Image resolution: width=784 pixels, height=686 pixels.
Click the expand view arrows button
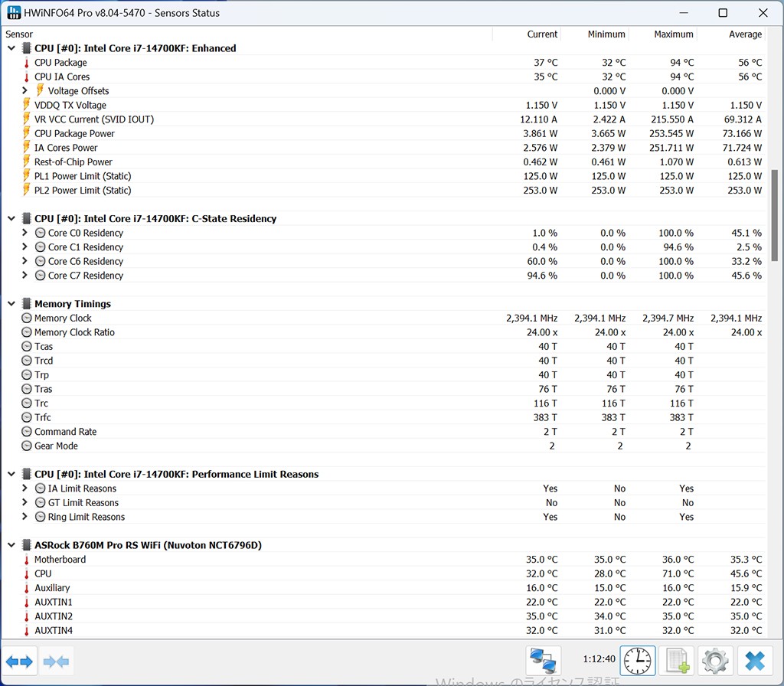coord(19,661)
